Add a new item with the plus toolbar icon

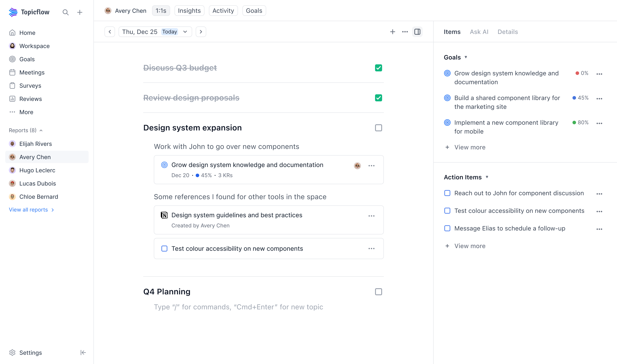(x=392, y=32)
